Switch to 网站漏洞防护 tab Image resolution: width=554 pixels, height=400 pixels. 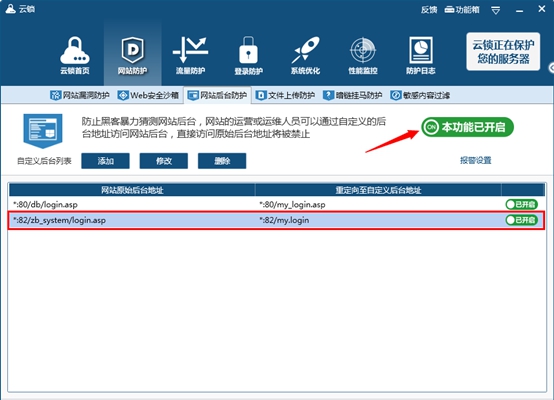pos(79,95)
